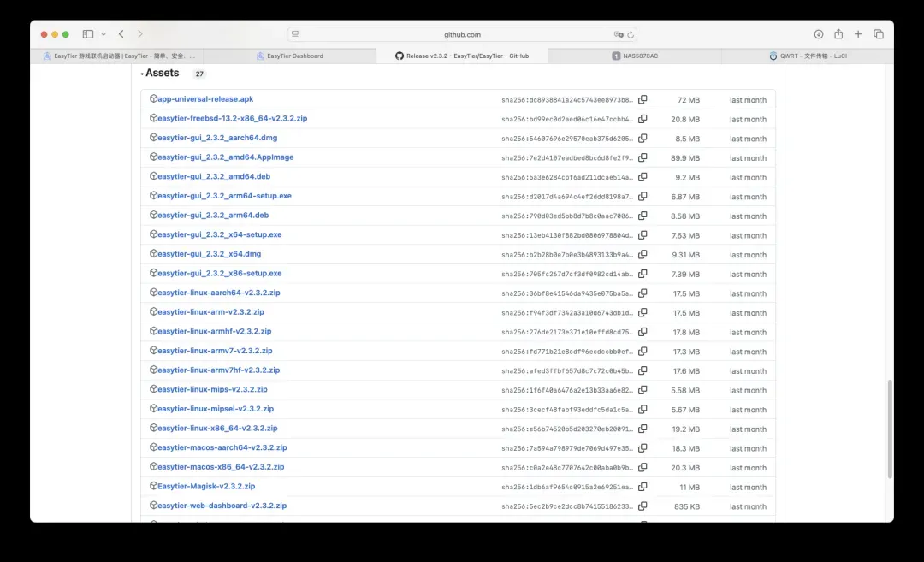Download easytier-macos-aarch64-v2.3.2.zip

pyautogui.click(x=222, y=447)
